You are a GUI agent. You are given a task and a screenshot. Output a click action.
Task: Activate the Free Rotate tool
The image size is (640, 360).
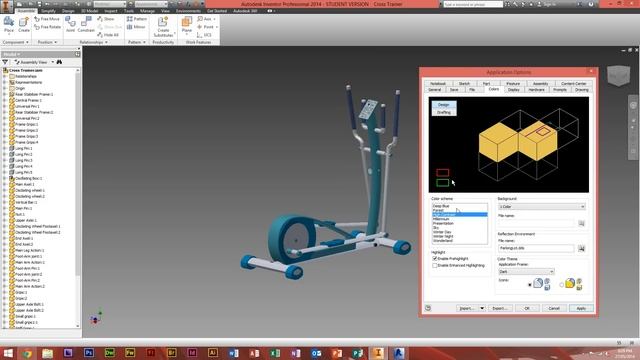pos(47,27)
